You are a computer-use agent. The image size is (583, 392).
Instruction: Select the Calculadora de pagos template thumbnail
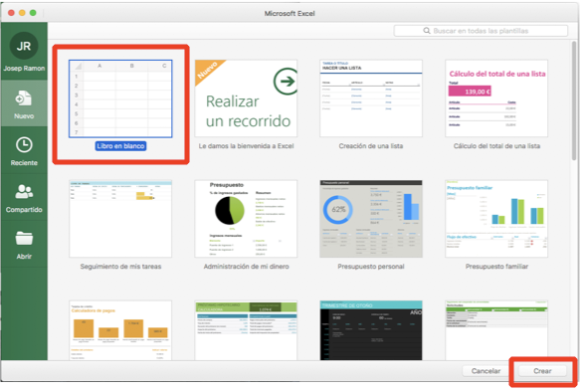pos(120,330)
